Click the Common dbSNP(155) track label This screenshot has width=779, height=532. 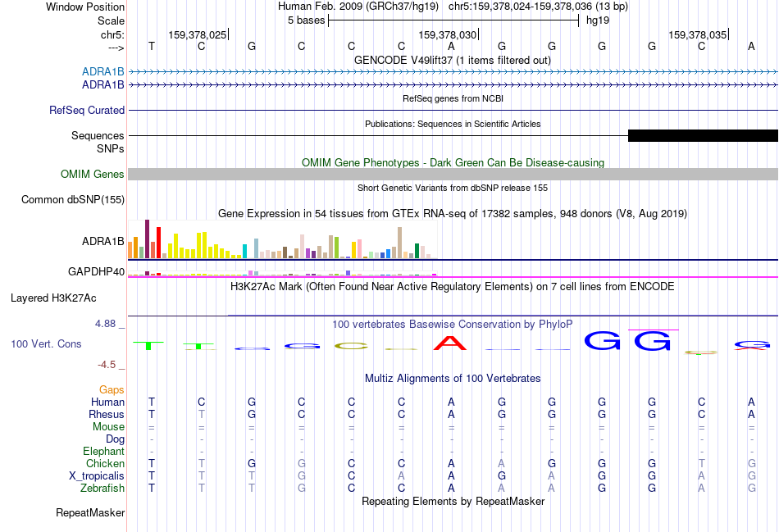tap(73, 200)
